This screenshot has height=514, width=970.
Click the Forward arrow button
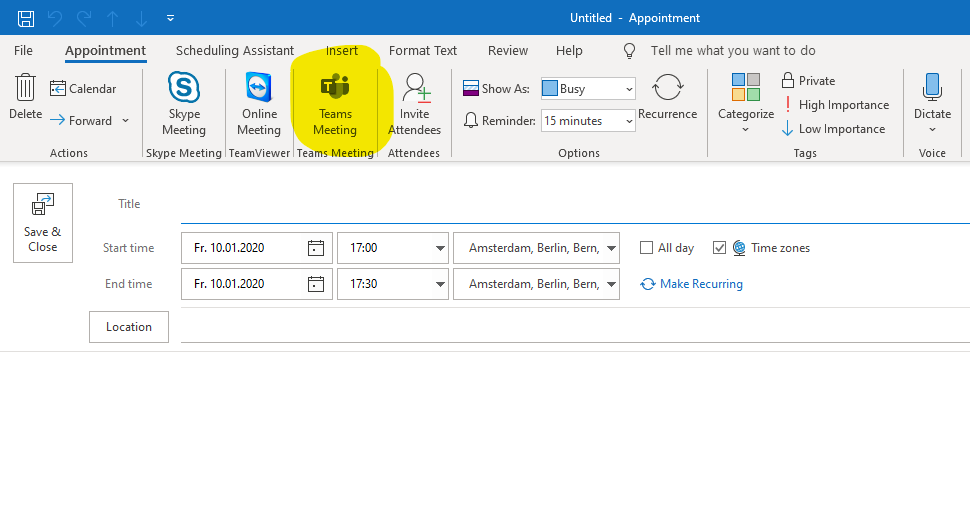81,121
